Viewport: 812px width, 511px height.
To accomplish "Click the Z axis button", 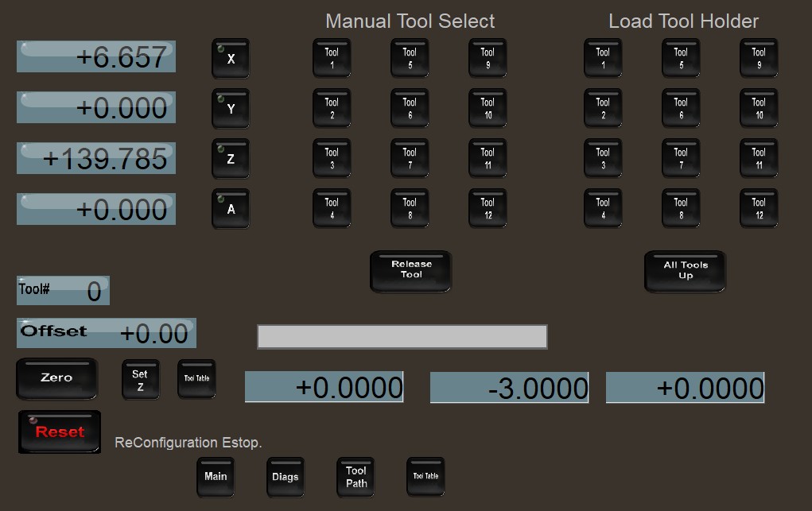I will (x=231, y=158).
